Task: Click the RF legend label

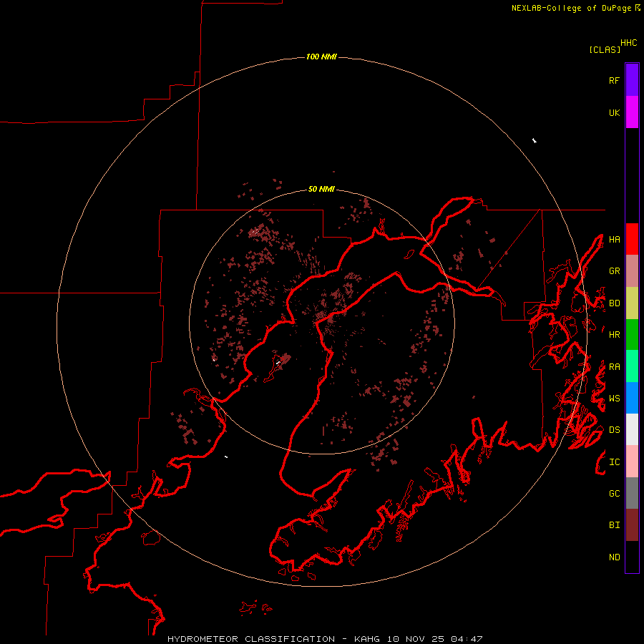Action: (614, 80)
